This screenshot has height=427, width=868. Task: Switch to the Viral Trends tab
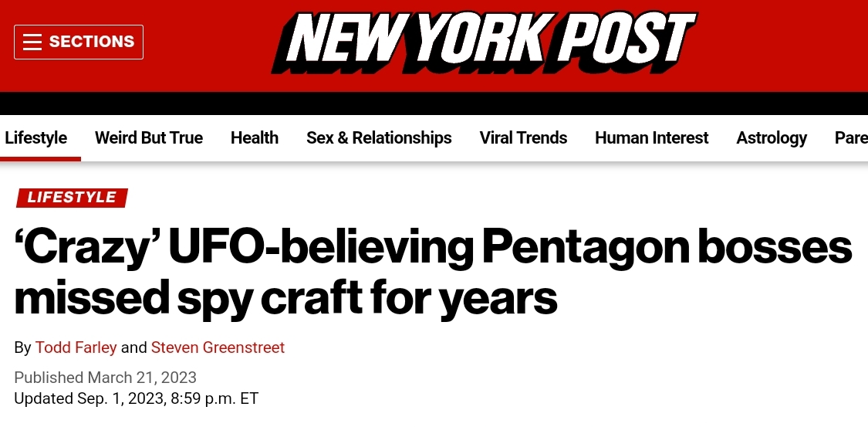(x=523, y=138)
